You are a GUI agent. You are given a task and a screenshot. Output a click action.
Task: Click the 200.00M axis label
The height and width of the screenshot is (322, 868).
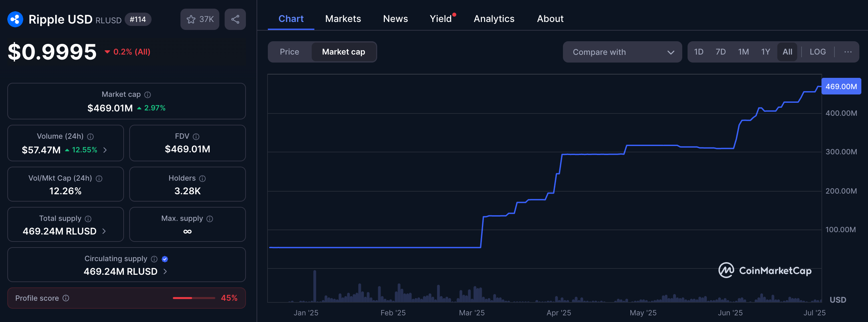point(841,191)
